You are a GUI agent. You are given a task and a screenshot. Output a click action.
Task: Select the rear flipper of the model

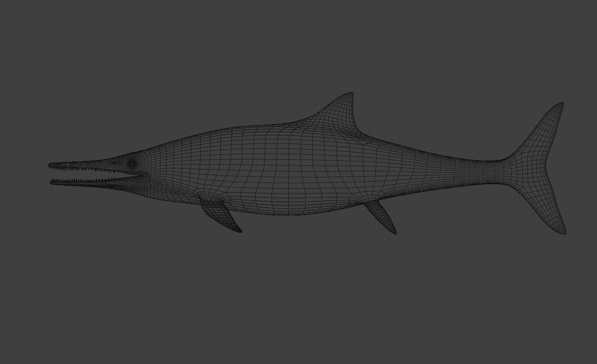pyautogui.click(x=381, y=217)
